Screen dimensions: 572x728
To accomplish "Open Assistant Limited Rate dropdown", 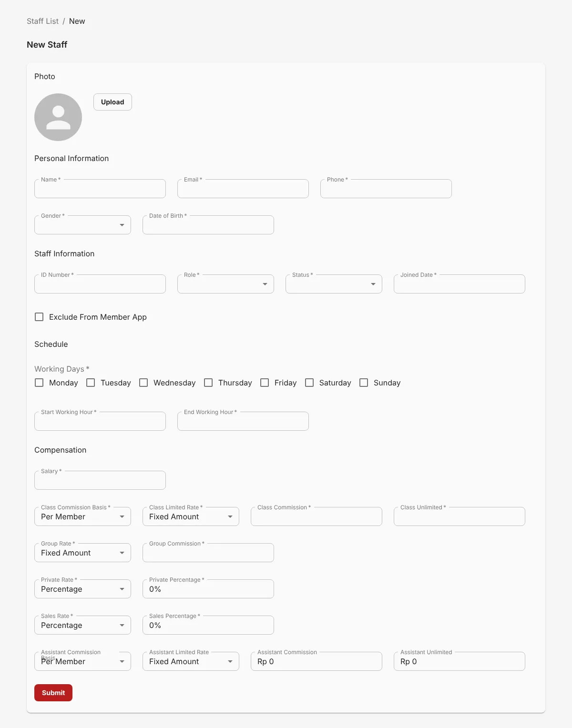I will [191, 661].
